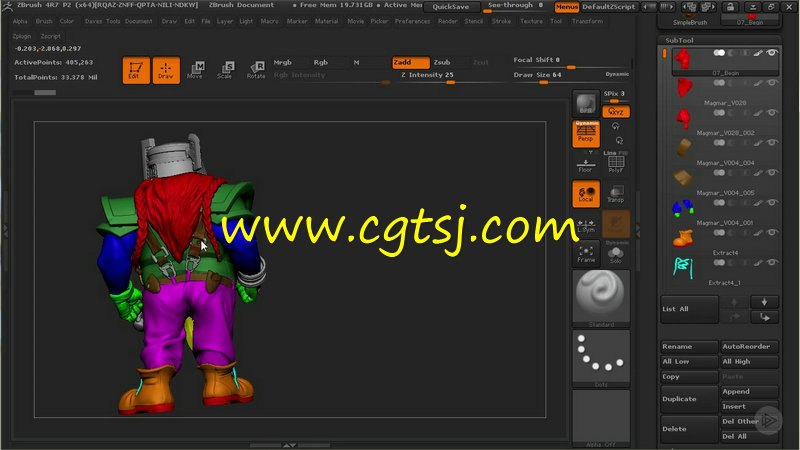Activate Draw mode button

(x=166, y=70)
